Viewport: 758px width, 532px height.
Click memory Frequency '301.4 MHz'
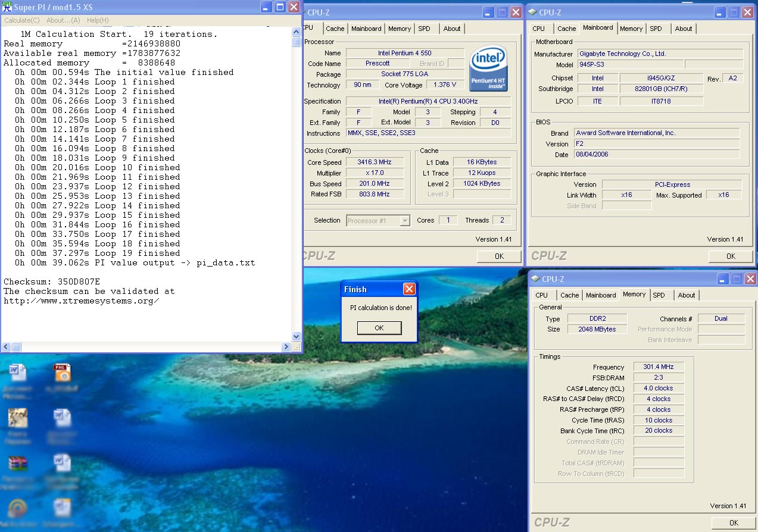(658, 367)
